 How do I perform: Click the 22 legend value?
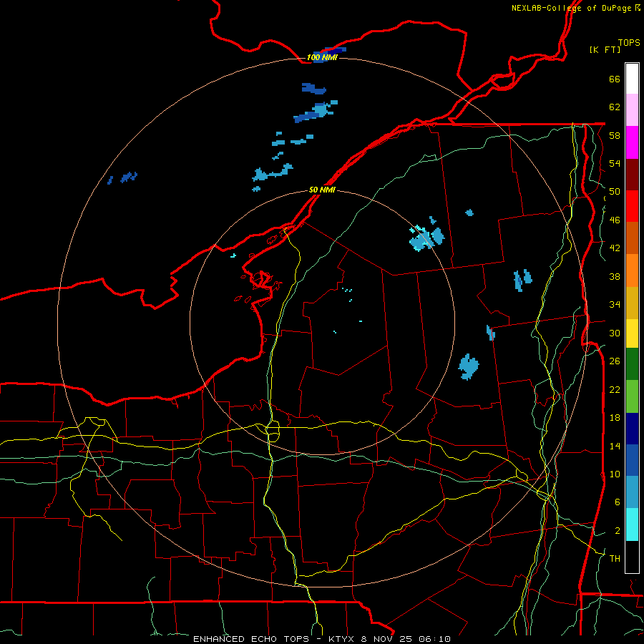[x=615, y=389]
